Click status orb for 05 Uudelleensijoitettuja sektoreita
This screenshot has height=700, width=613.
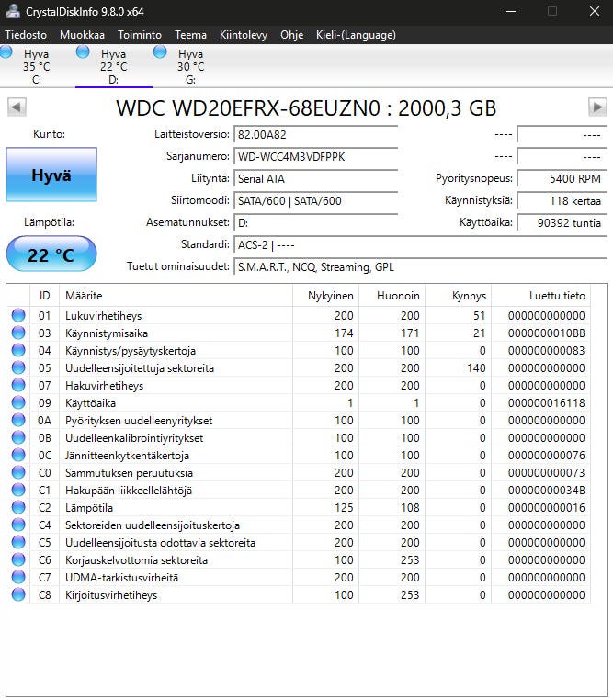pyautogui.click(x=18, y=367)
